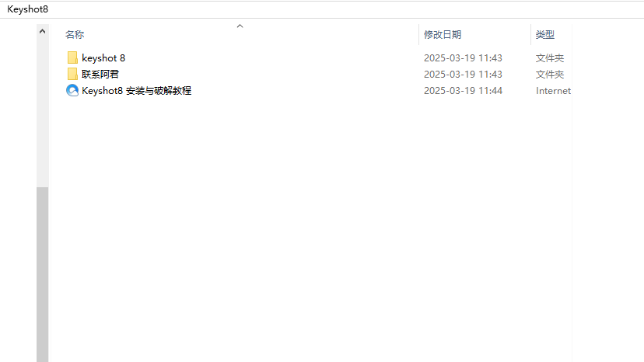Sort by 名称 column header
The image size is (644, 362).
[x=75, y=34]
